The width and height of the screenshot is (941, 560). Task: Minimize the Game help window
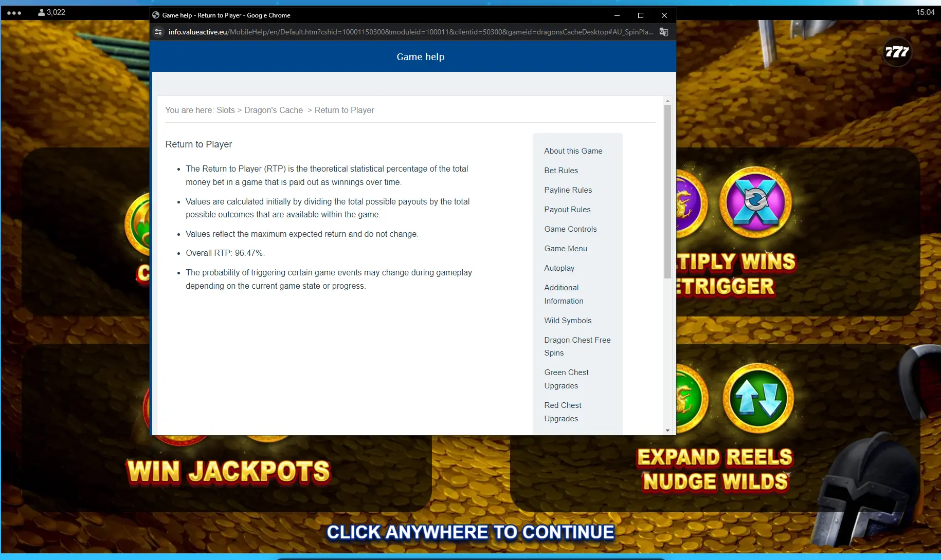point(617,15)
